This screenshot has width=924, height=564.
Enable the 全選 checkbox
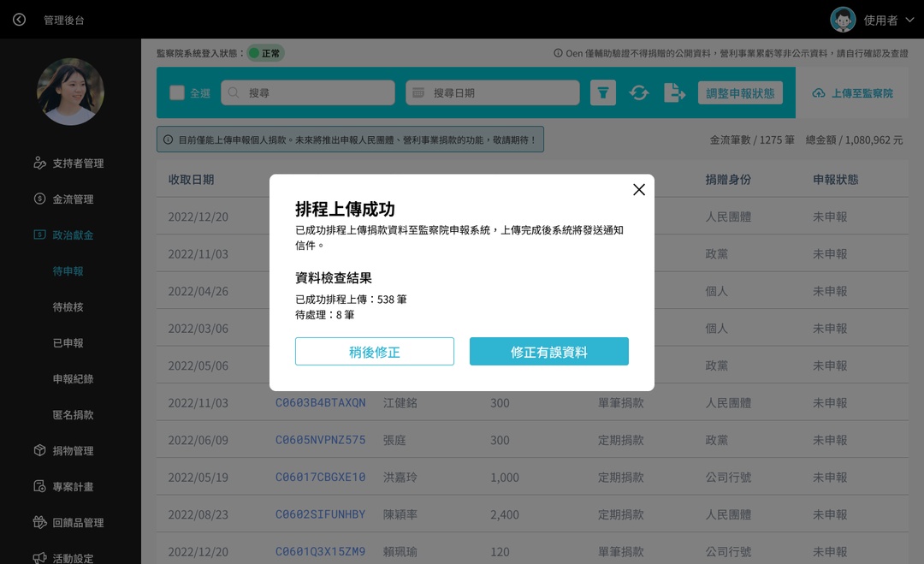click(x=177, y=92)
